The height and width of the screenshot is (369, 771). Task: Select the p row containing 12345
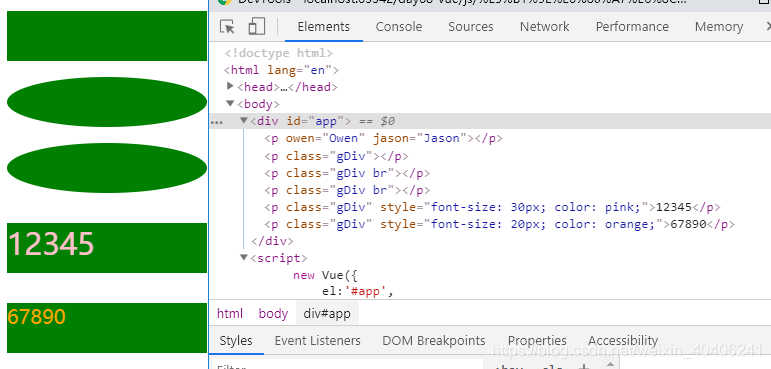click(492, 207)
